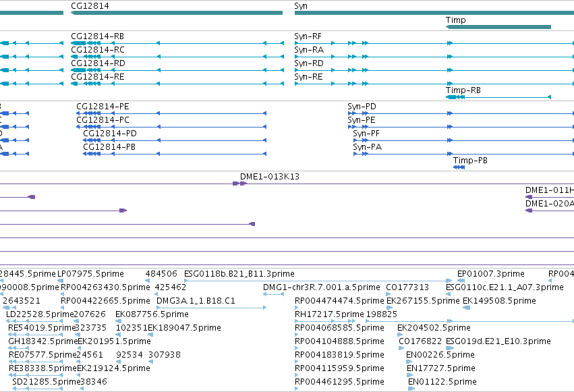The image size is (574, 392).
Task: Click the Syn-PA protein label
Action: 368,147
